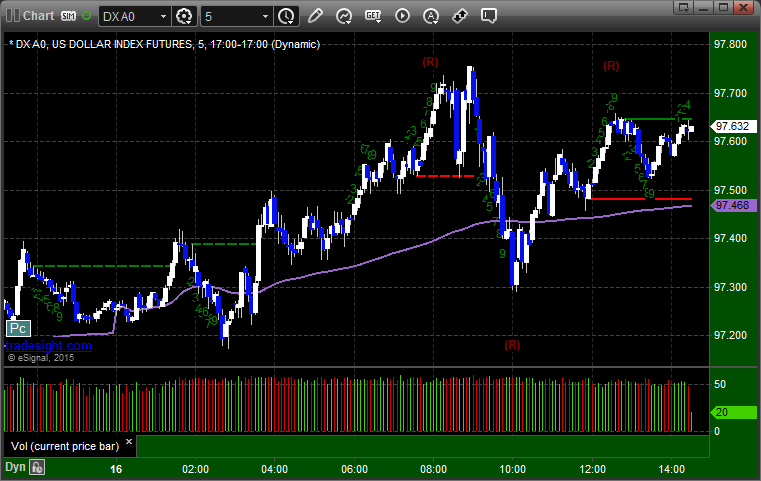Toggle the time scale lock icon

coord(37,467)
